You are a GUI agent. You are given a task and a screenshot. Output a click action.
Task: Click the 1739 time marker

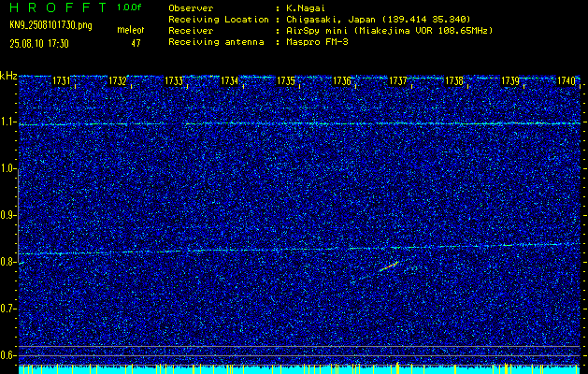tap(510, 80)
